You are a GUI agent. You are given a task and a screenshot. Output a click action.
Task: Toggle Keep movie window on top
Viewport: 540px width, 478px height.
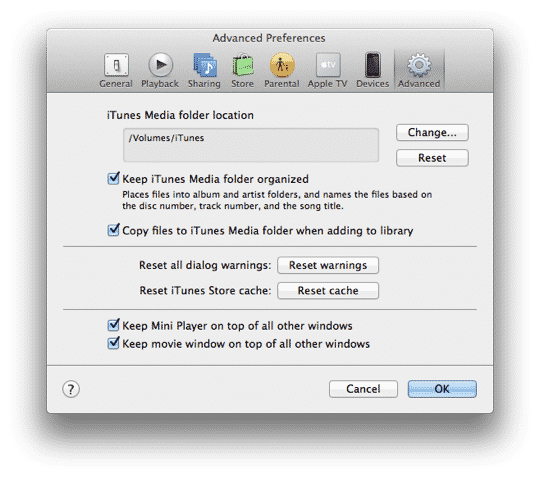pos(113,343)
